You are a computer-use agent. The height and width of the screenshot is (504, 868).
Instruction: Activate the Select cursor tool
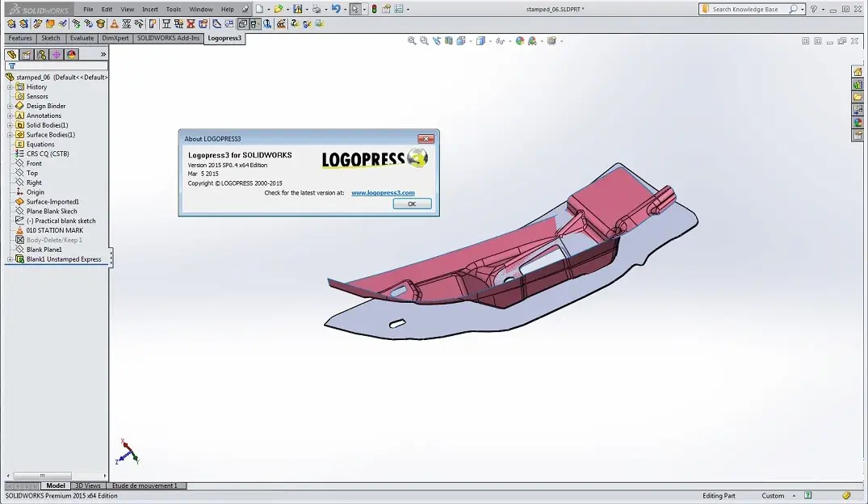tap(354, 9)
